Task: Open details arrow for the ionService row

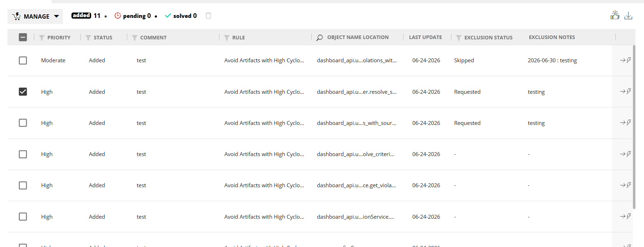Action: click(x=625, y=216)
